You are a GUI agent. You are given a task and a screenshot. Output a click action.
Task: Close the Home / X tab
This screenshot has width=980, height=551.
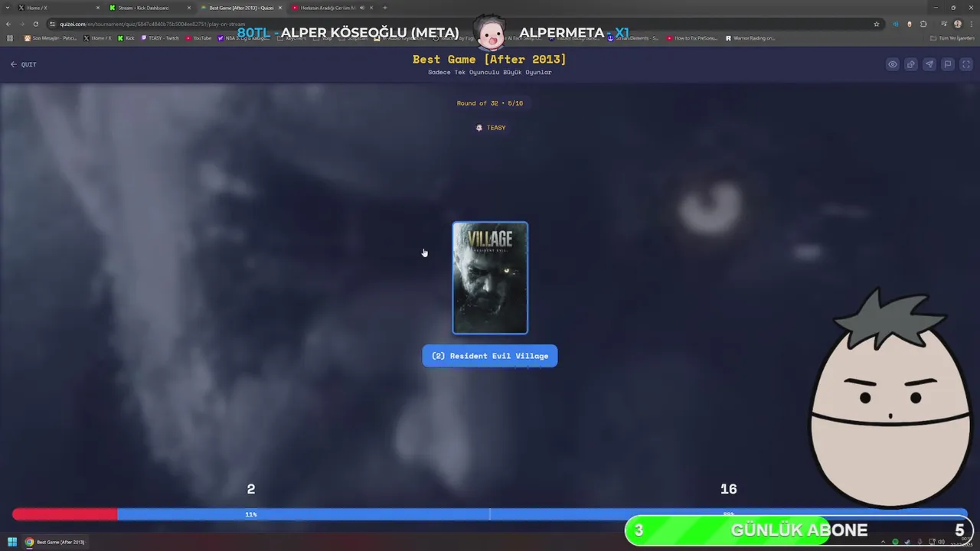click(98, 8)
